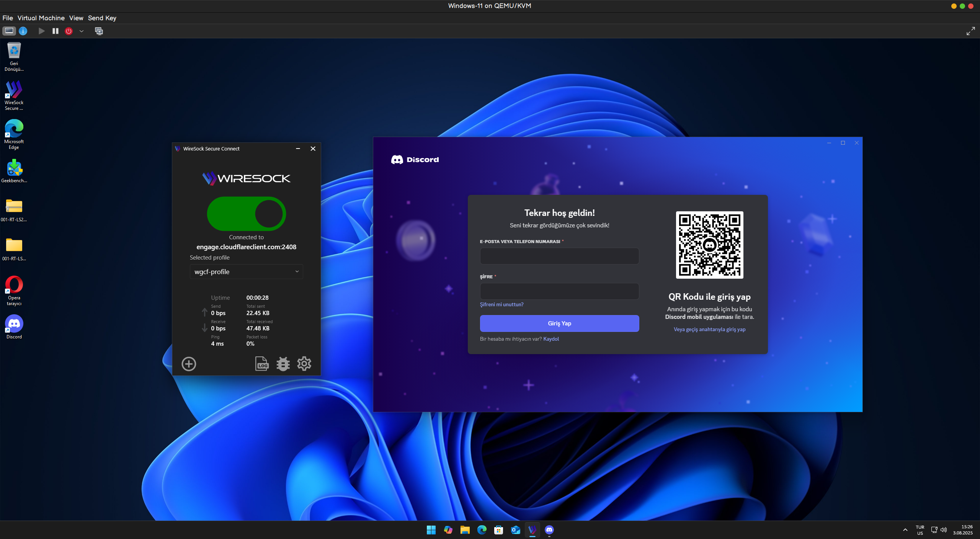Click the engage.cloudflareclient.com:2408 endpoint text
The height and width of the screenshot is (539, 980).
247,247
